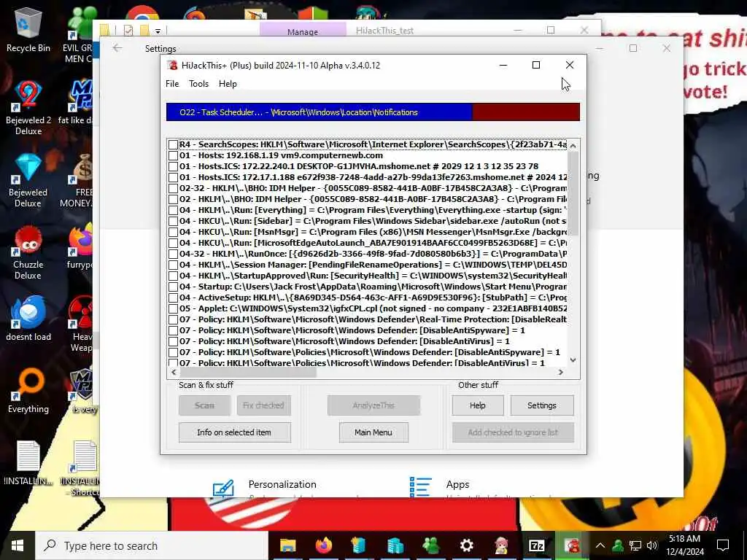
Task: Open the Bejeweled 2 Deluxe desktop shortcut
Action: coord(28,108)
